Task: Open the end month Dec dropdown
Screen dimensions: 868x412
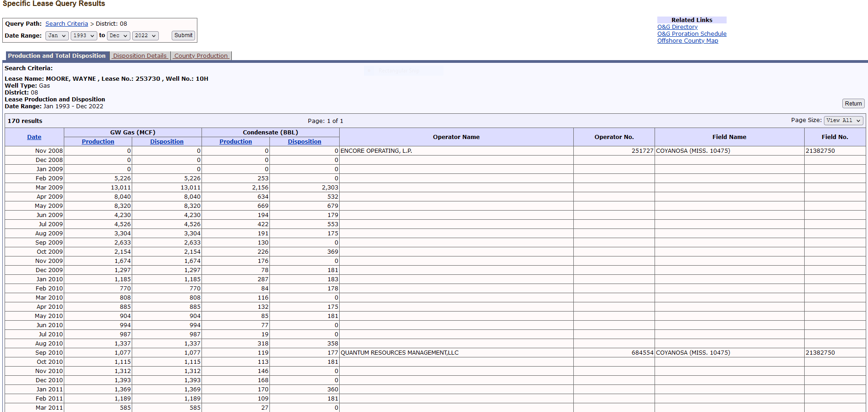Action: click(118, 36)
